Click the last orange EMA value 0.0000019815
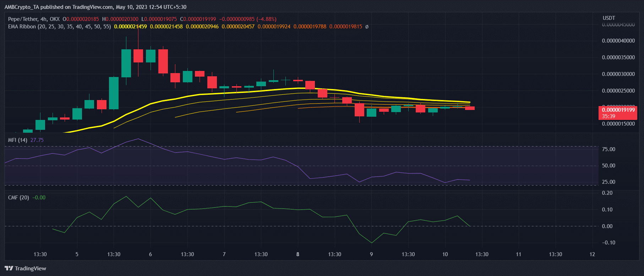This screenshot has width=644, height=276. click(x=345, y=27)
